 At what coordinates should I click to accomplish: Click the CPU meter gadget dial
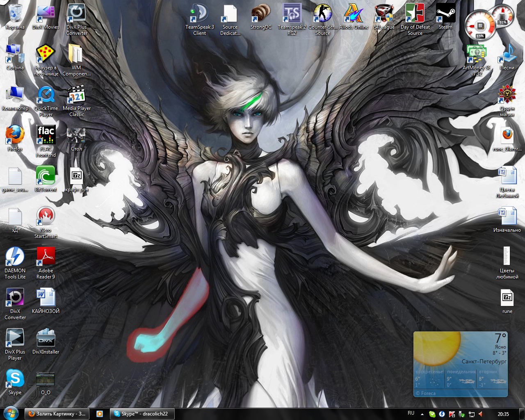480,25
